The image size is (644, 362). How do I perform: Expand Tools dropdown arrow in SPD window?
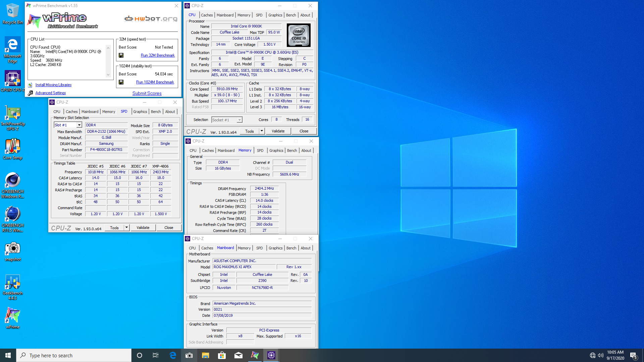click(126, 228)
